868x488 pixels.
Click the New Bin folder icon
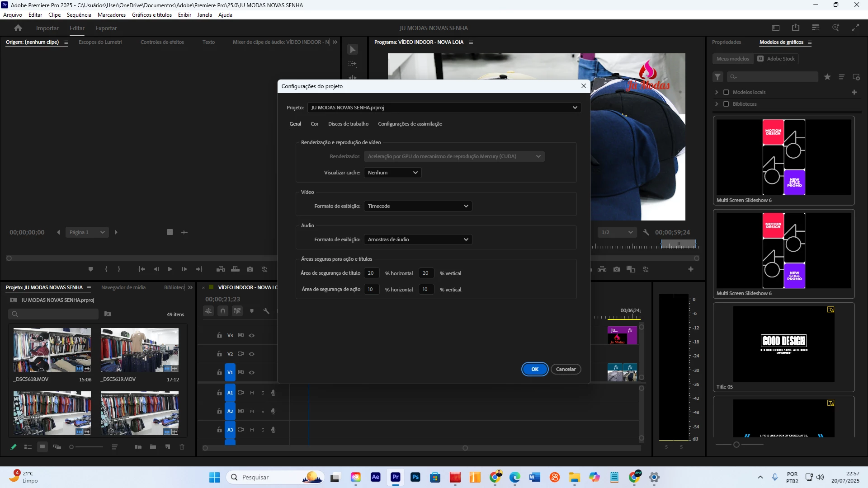(x=153, y=447)
